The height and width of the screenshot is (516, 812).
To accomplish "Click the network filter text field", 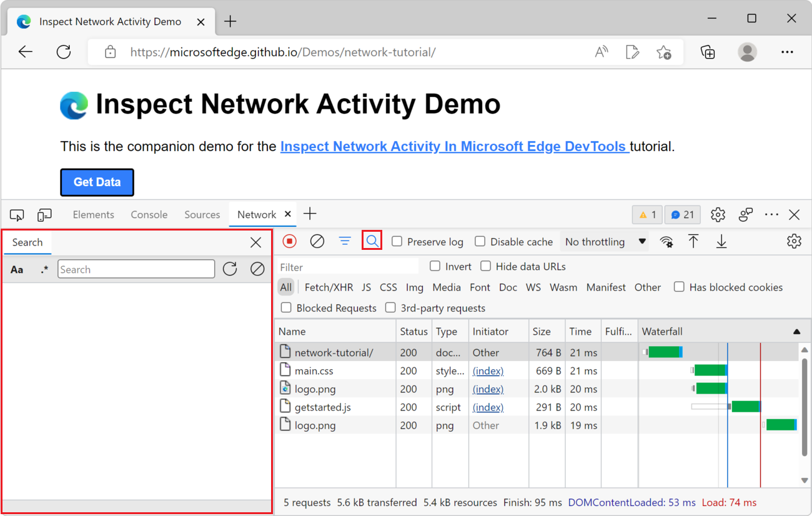I will coord(347,267).
